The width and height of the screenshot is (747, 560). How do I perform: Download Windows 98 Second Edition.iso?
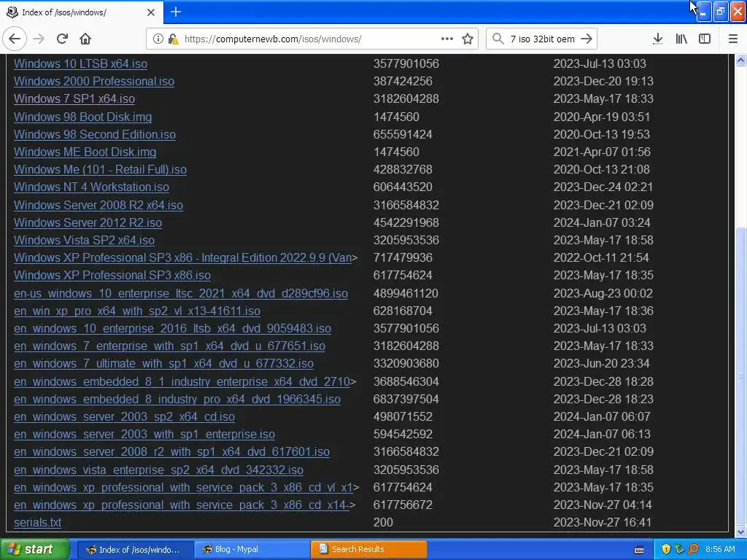(95, 135)
